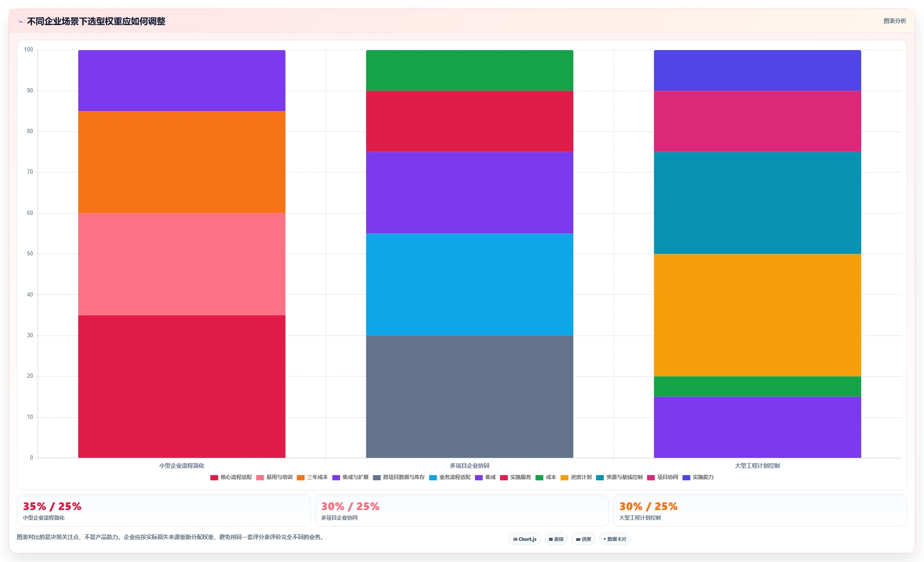Select the orange segment of 小型企业流程简化 bar

pos(182,162)
